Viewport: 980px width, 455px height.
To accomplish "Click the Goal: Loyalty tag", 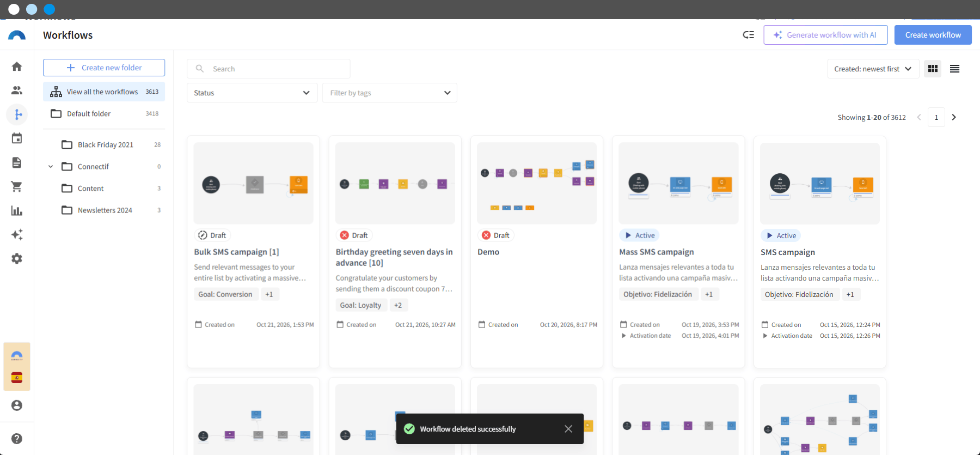I will coord(360,305).
